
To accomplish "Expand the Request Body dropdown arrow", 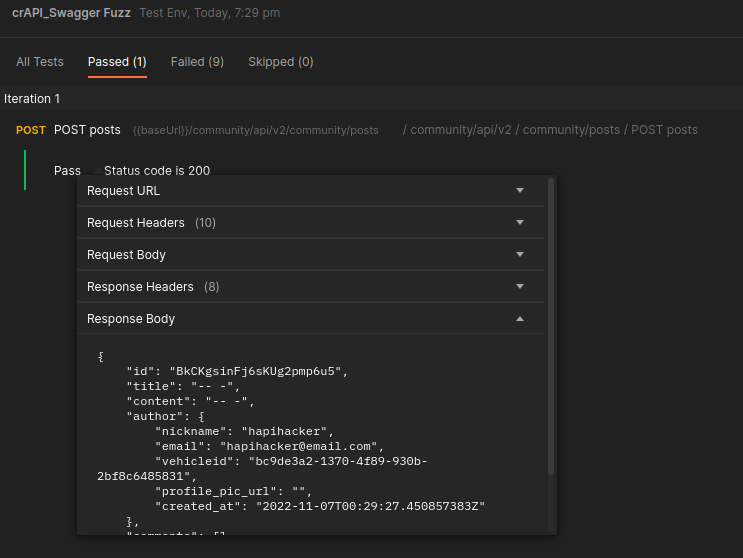I will click(x=519, y=255).
